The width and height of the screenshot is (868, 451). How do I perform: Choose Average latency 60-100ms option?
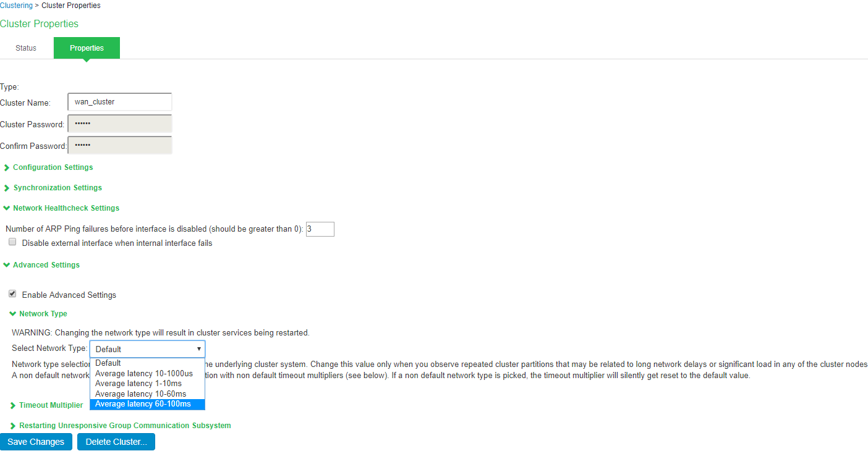tap(147, 404)
